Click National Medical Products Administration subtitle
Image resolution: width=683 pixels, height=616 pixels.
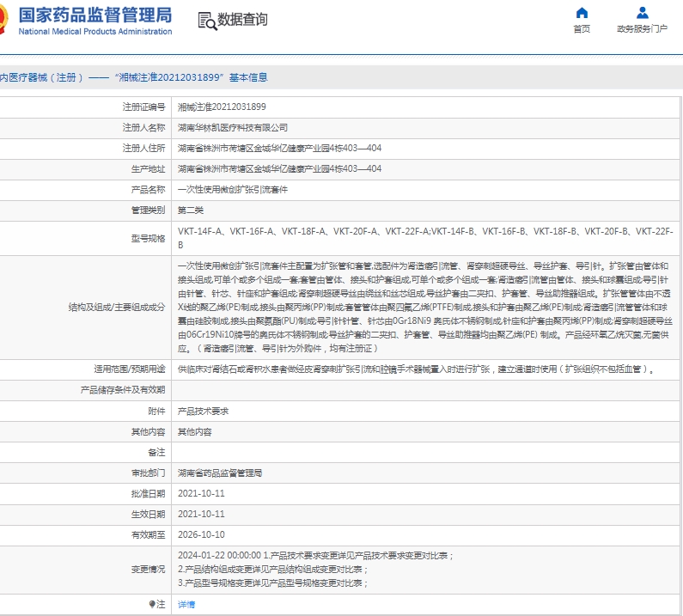click(95, 32)
